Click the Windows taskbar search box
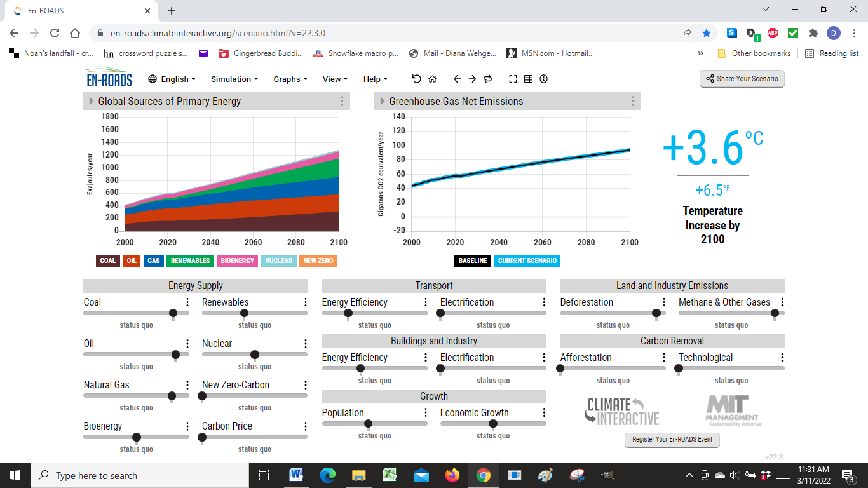 (x=140, y=475)
